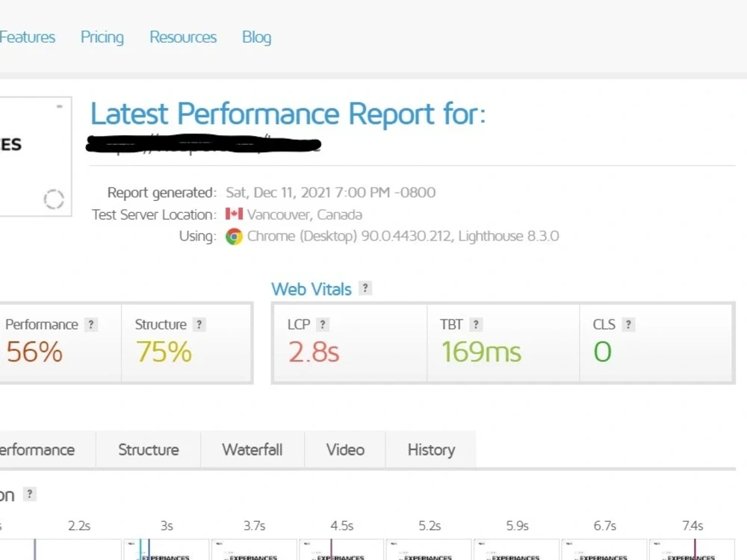The image size is (747, 560).
Task: Click the TBT help question mark
Action: 475,325
